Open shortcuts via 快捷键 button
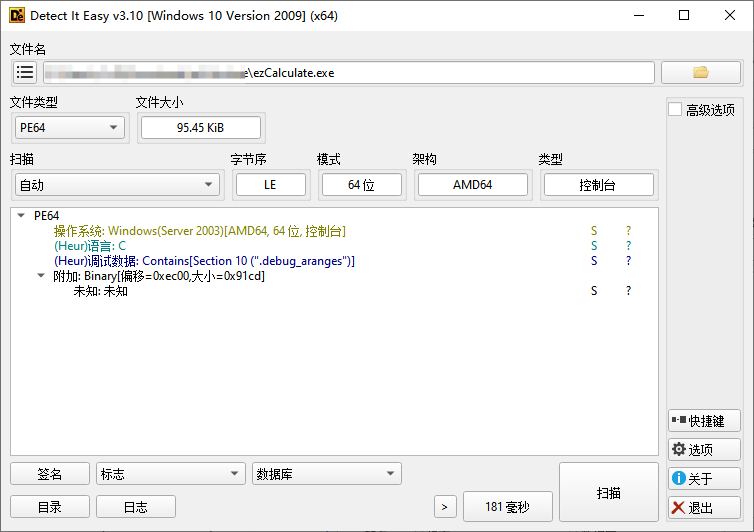754x532 pixels. pos(704,421)
